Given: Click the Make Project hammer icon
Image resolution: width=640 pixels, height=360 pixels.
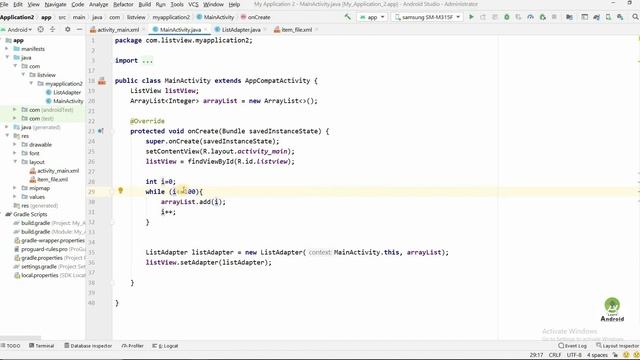Looking at the screenshot, I should click(x=347, y=17).
